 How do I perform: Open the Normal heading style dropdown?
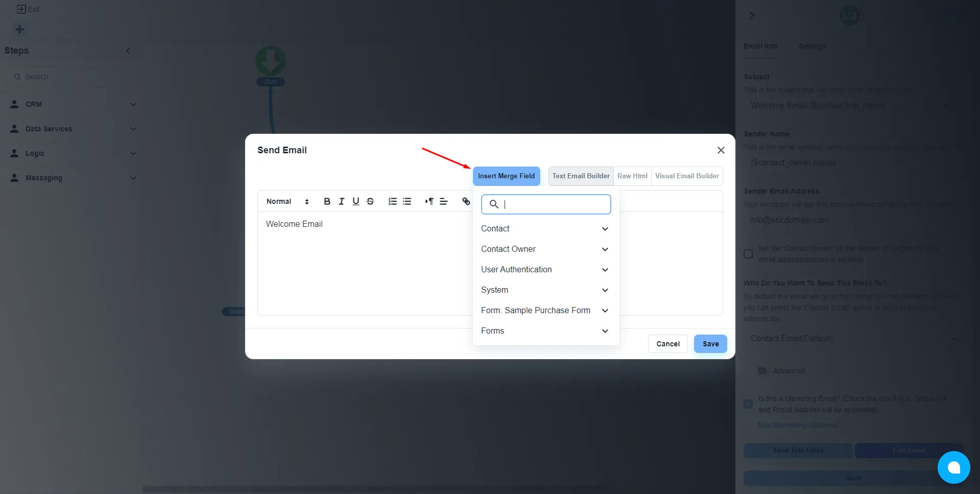point(288,201)
